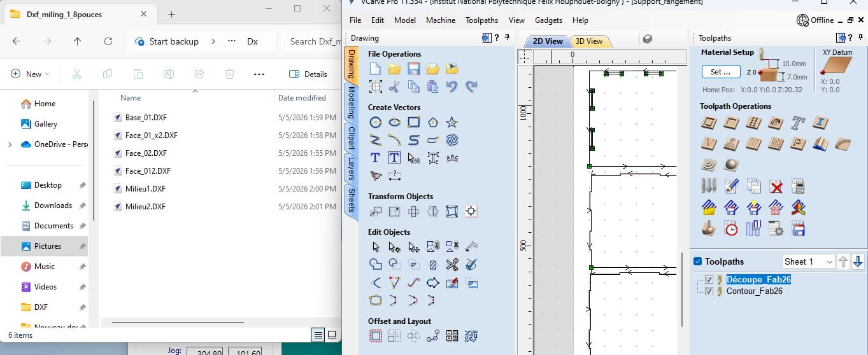The image size is (868, 355).
Task: Open the Offset Vectors tool
Action: 376,336
